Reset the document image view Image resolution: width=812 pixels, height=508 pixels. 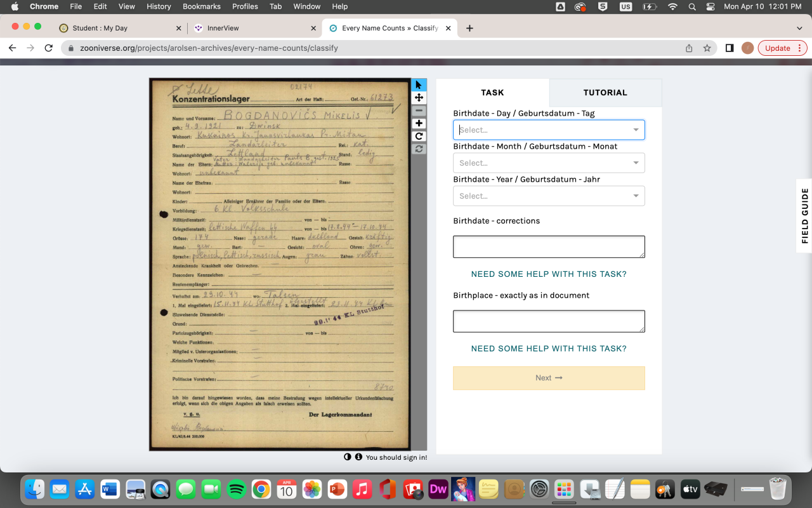tap(419, 149)
